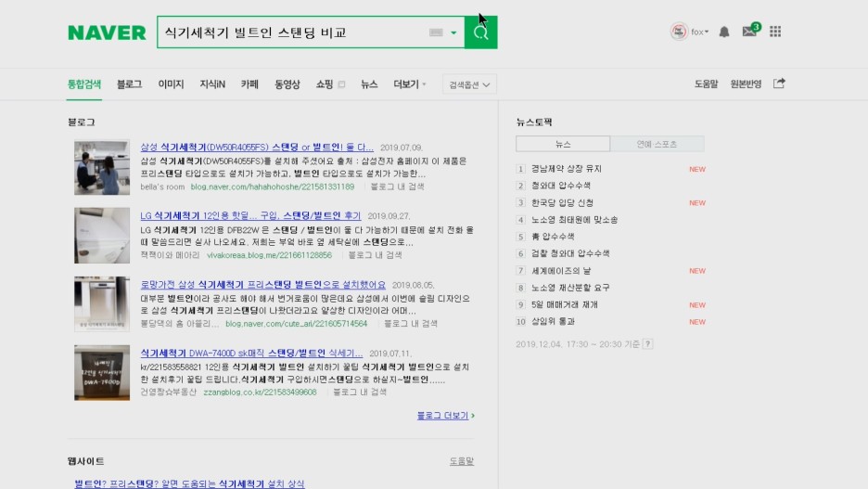Click the LG dishwasher blog thumbnail

click(102, 236)
